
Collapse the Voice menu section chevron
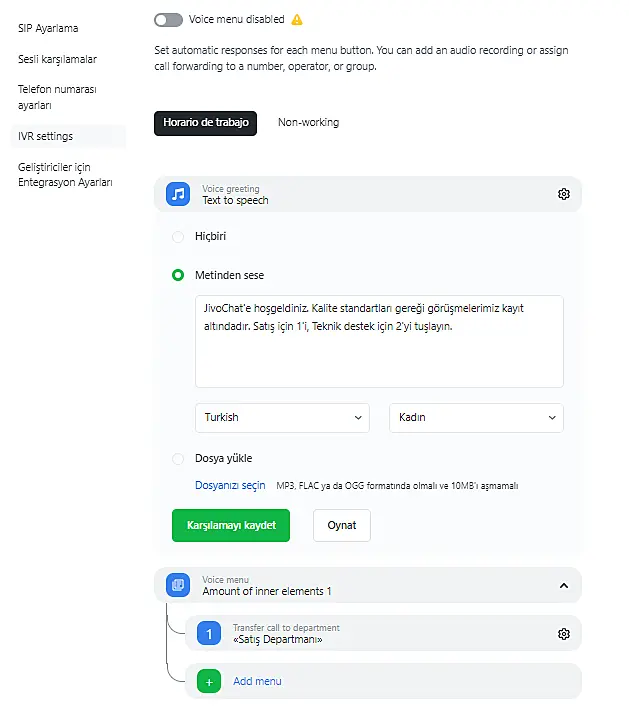click(x=563, y=585)
